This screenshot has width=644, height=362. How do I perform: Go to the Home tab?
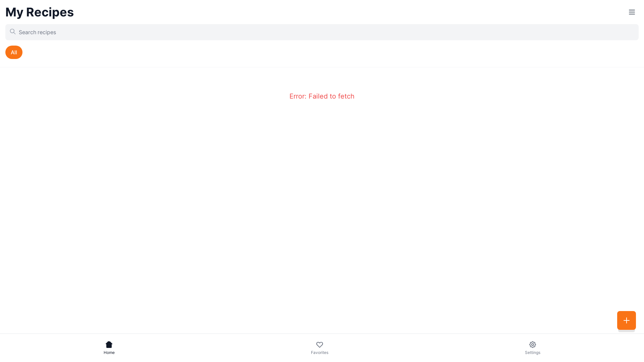(109, 348)
